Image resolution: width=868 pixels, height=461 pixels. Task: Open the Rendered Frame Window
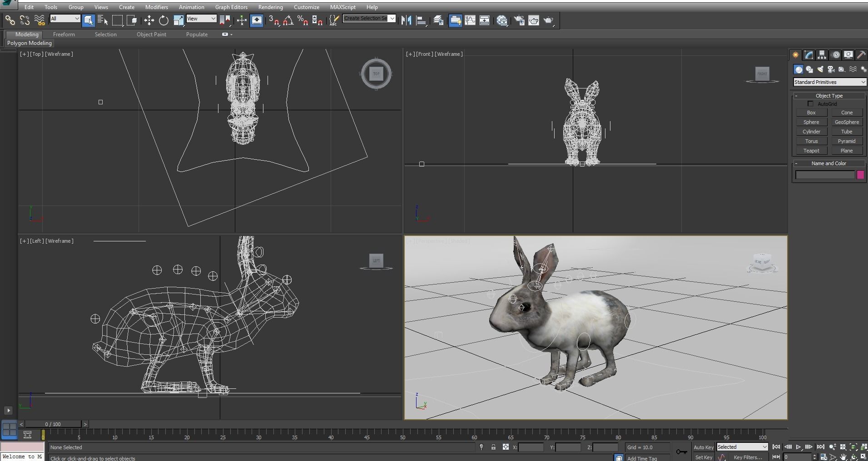point(534,20)
